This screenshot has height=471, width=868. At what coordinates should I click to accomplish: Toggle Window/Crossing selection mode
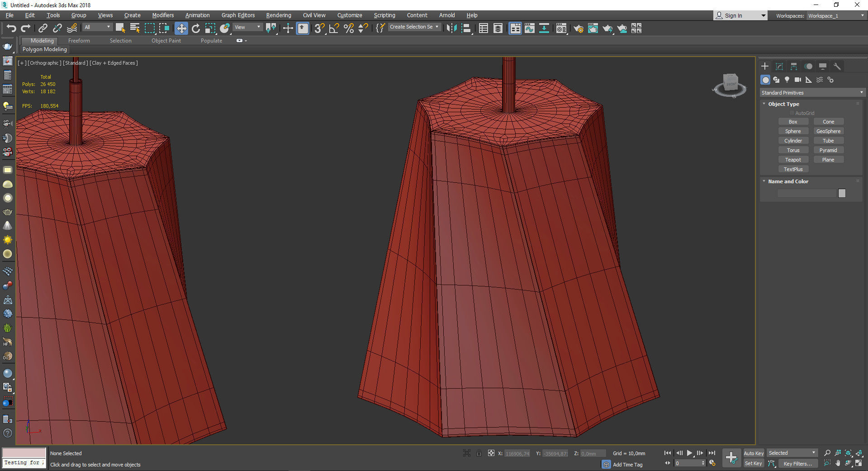(x=164, y=28)
